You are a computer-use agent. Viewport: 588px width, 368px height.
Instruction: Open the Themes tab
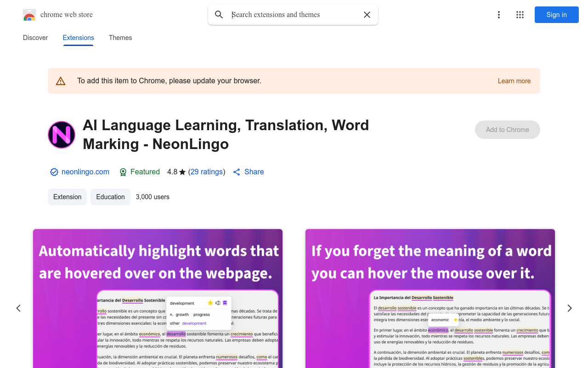(x=120, y=38)
